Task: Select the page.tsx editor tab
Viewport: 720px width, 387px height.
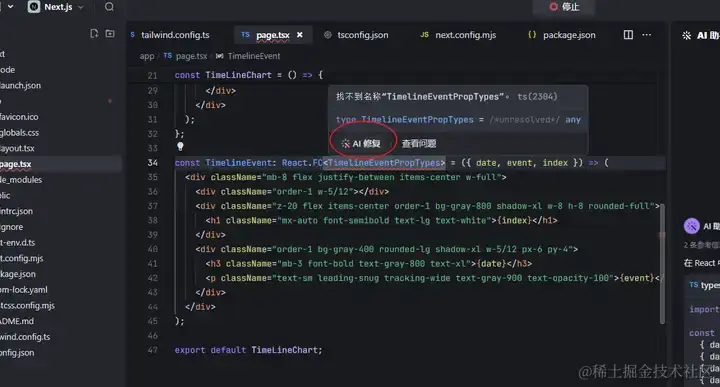Action: (273, 35)
